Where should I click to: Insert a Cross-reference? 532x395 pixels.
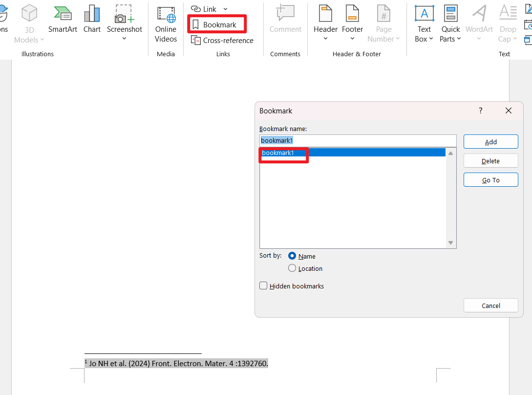[x=222, y=41]
